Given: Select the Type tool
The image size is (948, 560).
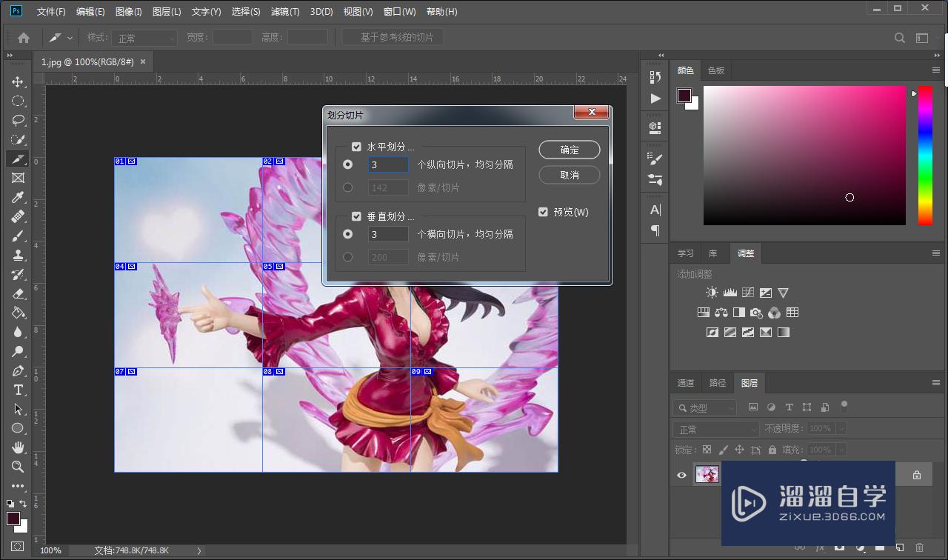Looking at the screenshot, I should click(18, 390).
